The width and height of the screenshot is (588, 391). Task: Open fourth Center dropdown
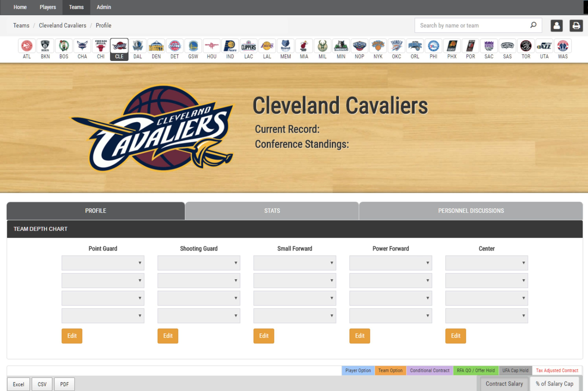coord(487,316)
